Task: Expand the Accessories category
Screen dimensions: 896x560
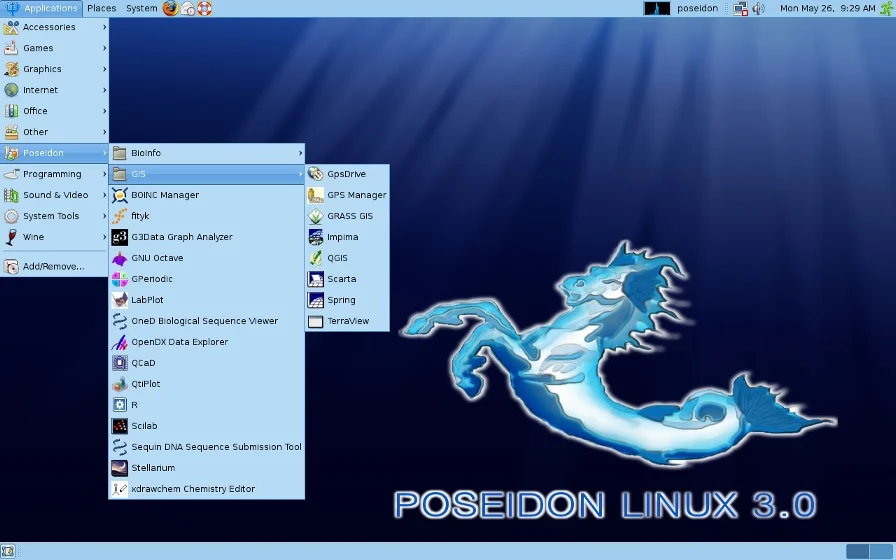Action: click(54, 27)
